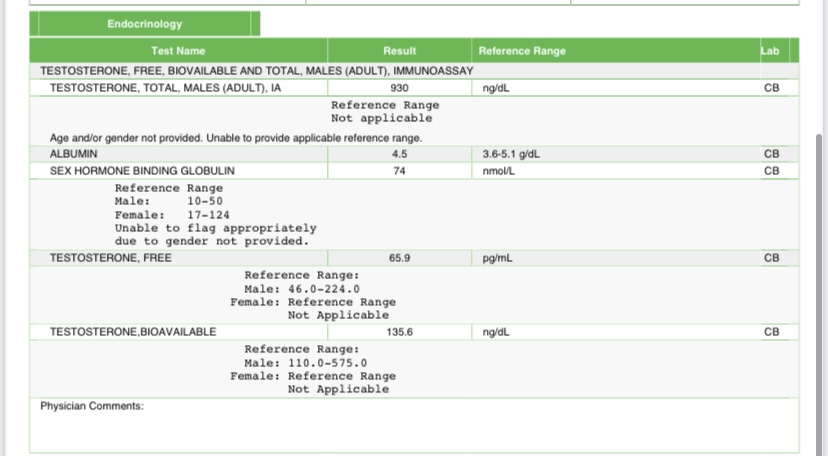Screen dimensions: 828x456
Task: Click the Endocrinology section header
Action: click(x=145, y=24)
